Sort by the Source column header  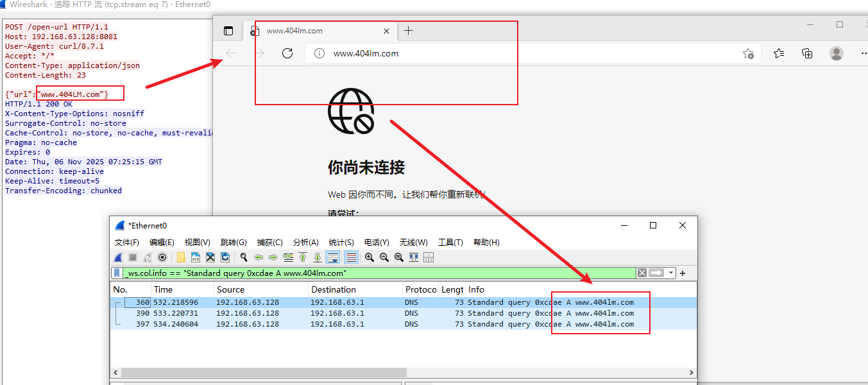[x=261, y=289]
